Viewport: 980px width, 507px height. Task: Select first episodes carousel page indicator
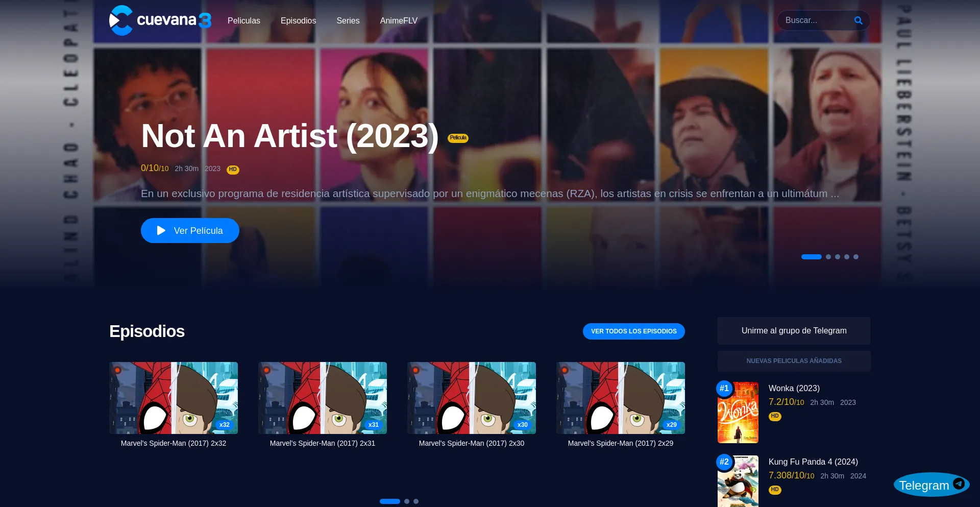tap(390, 501)
